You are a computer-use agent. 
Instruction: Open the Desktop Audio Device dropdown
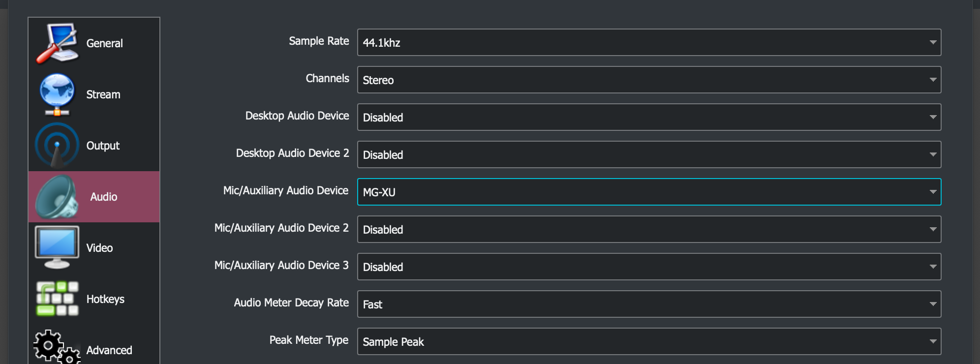648,117
